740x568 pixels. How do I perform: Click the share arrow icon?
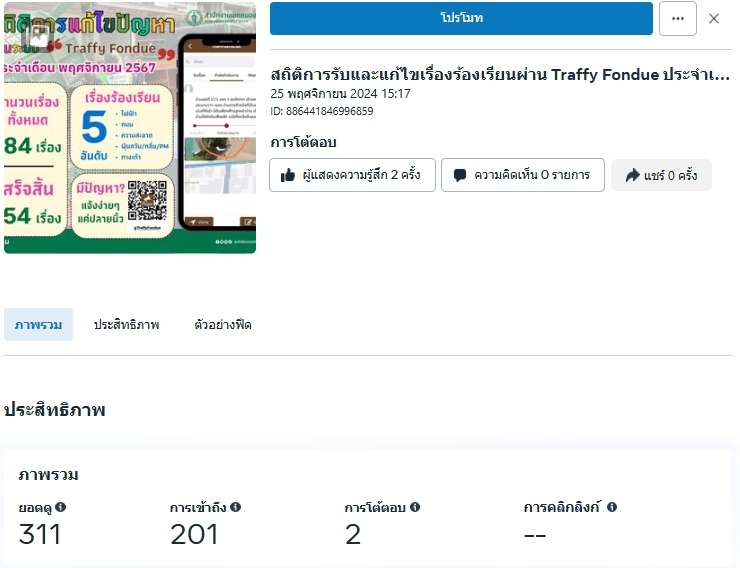632,175
